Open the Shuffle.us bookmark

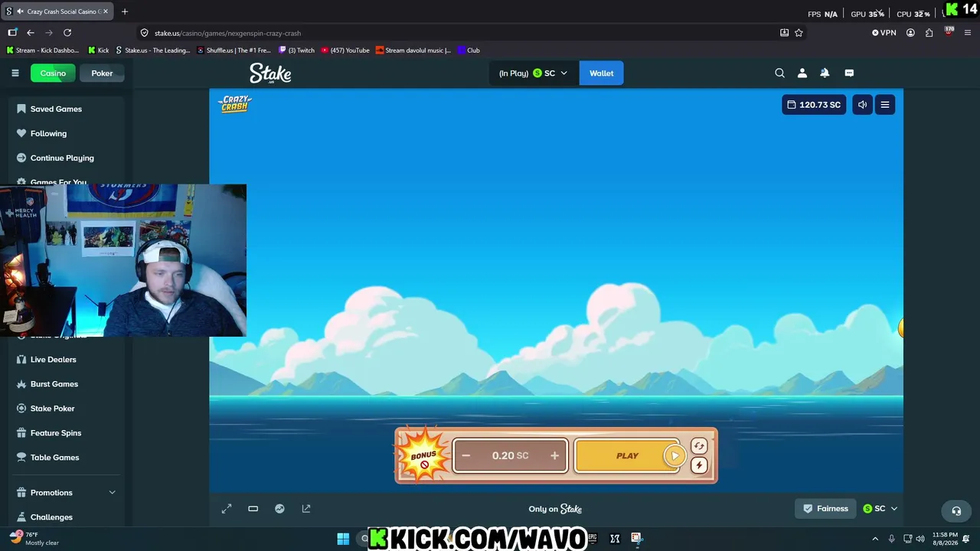234,51
